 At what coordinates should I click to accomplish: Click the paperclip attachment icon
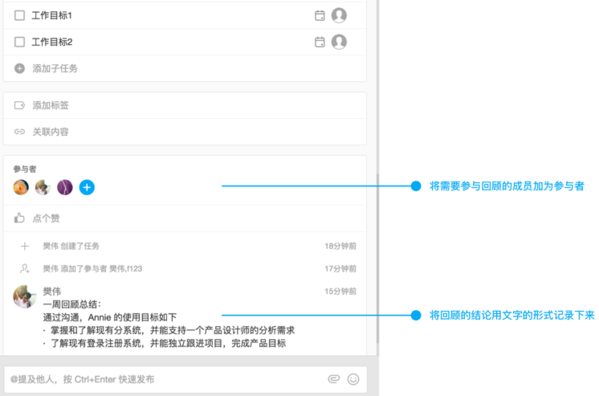point(334,379)
